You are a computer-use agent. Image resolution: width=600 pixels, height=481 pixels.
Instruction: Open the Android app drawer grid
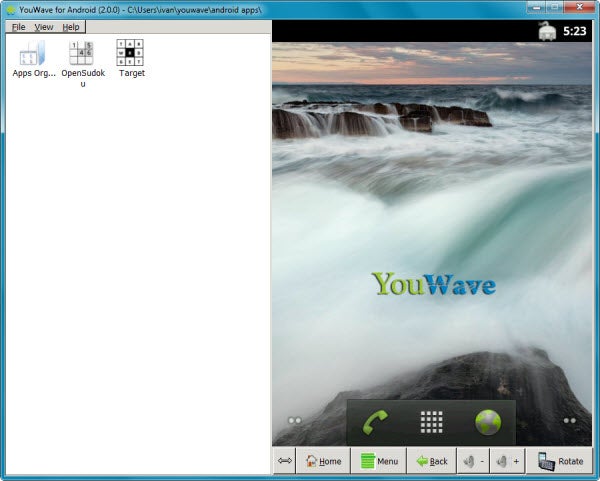[432, 422]
